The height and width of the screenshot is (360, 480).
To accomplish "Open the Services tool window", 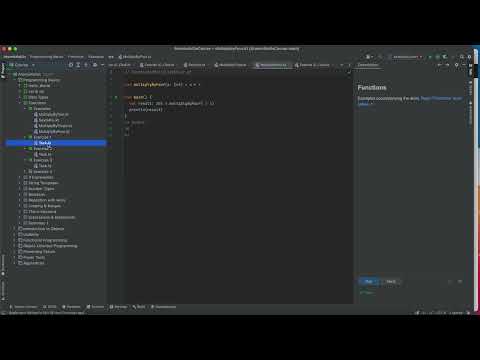I will (118, 307).
